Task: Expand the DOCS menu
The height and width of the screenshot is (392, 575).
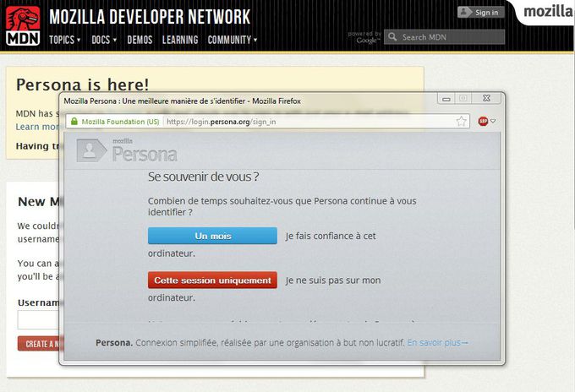Action: click(x=104, y=40)
